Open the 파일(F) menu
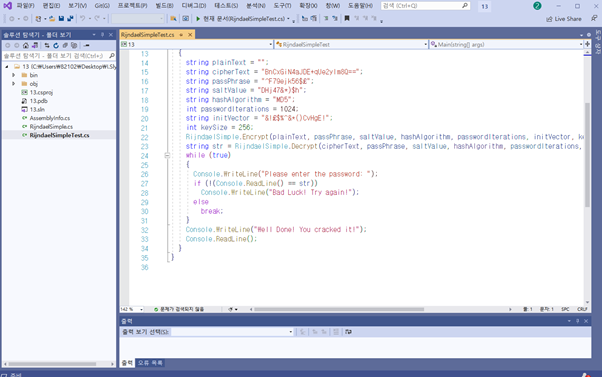Screen dimensions: 602x377 [x=25, y=6]
